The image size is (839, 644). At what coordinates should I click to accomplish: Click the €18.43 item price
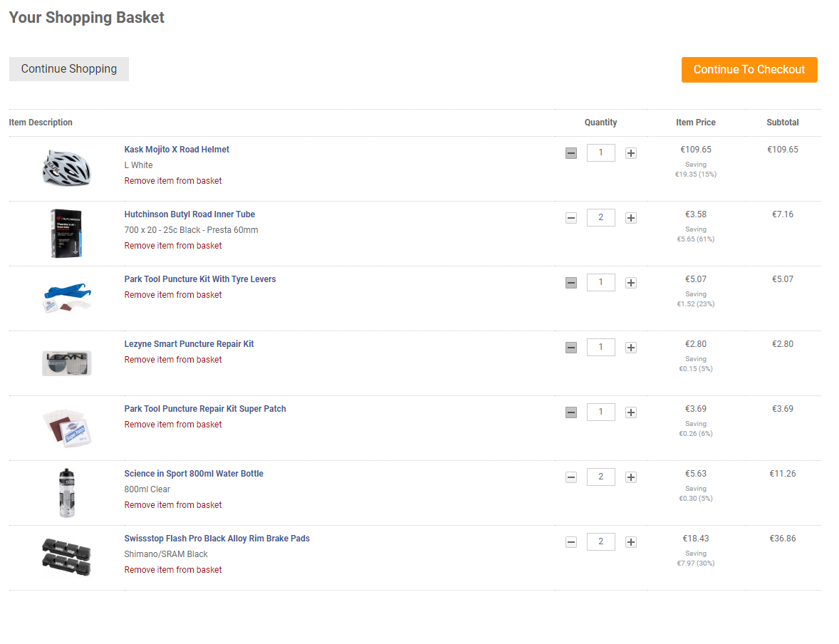click(x=696, y=538)
